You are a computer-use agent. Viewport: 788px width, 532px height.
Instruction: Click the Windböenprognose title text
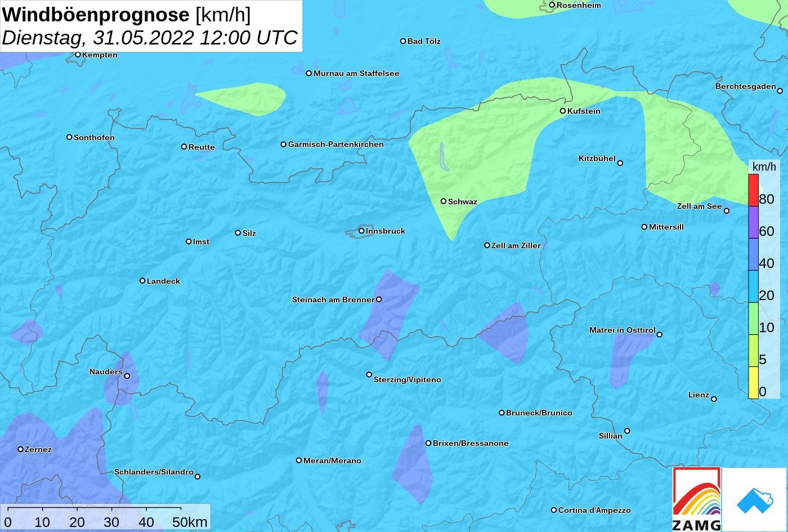coord(96,15)
